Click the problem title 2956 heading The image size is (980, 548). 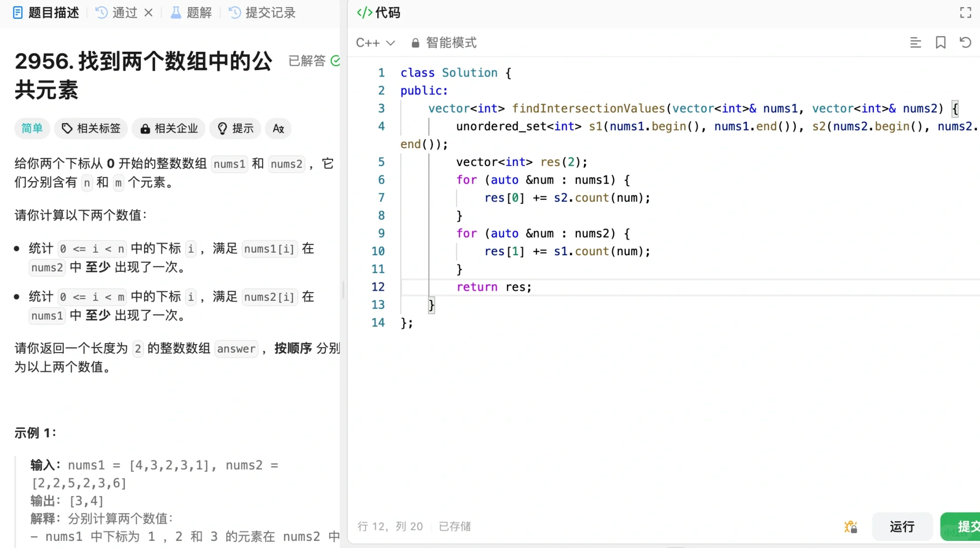(143, 76)
